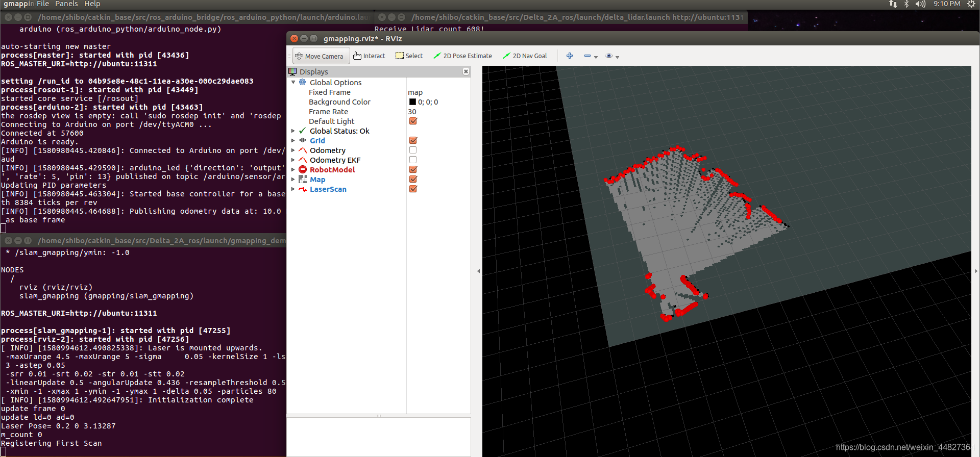Click the LaserScan display icon

(x=303, y=189)
